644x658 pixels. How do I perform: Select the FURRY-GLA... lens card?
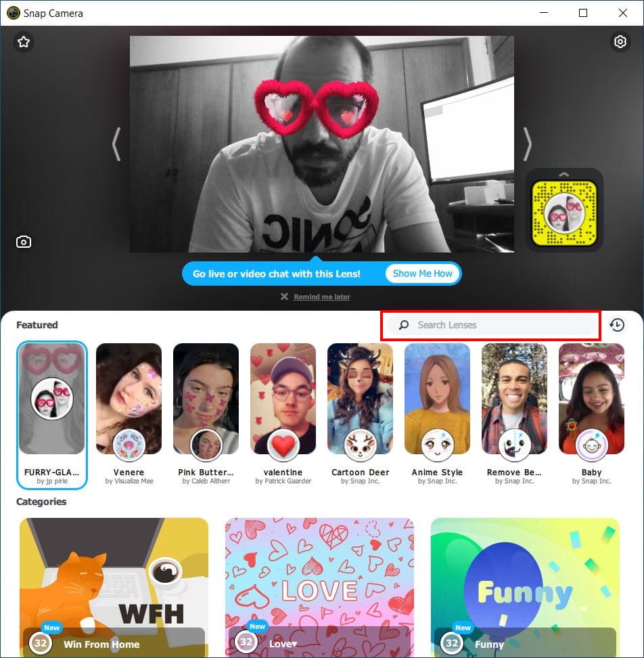tap(52, 415)
